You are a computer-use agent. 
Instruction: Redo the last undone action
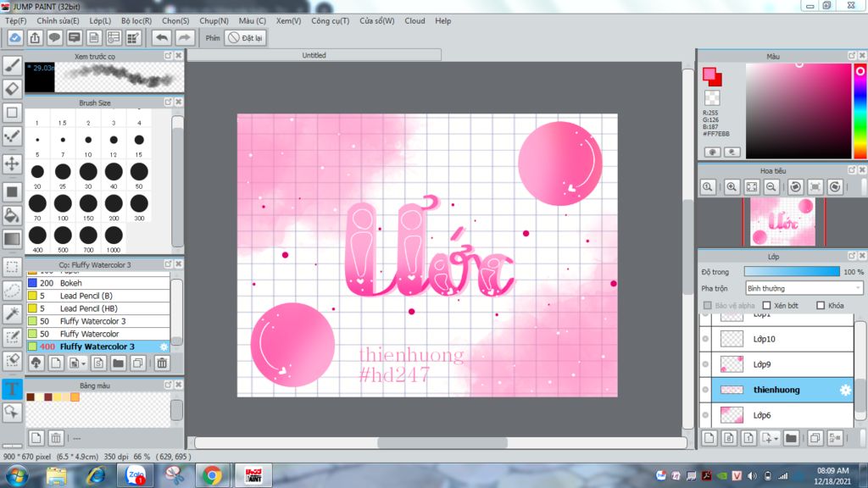click(184, 37)
